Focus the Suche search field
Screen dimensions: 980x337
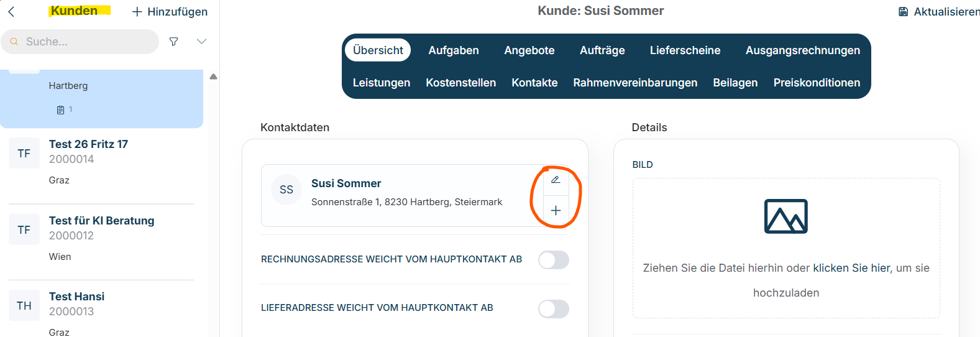(x=80, y=42)
